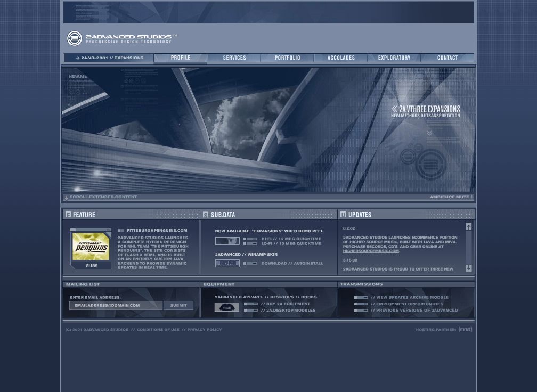Click the PRIVACY POLICY footer link

click(205, 330)
